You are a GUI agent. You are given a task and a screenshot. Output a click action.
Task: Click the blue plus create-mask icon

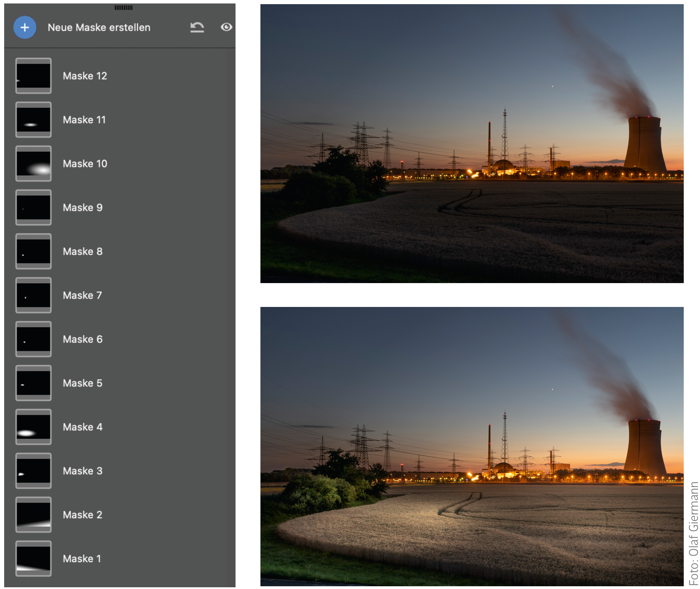tap(25, 27)
